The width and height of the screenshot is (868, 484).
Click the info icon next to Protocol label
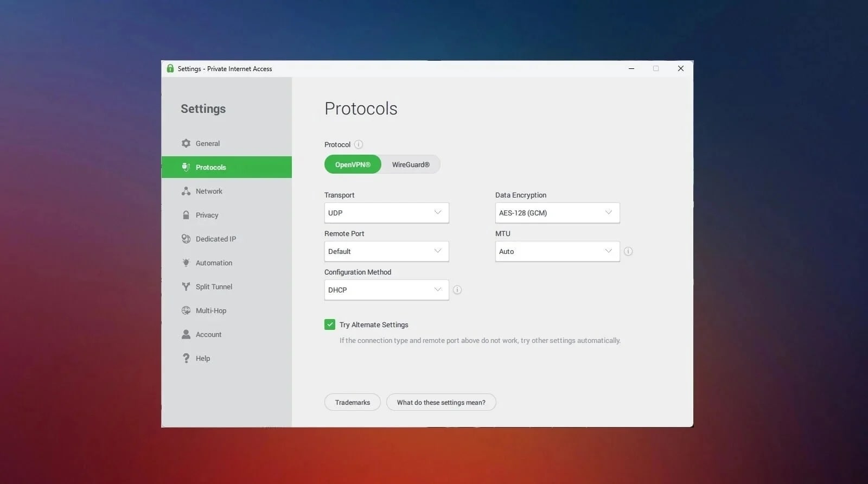point(359,144)
